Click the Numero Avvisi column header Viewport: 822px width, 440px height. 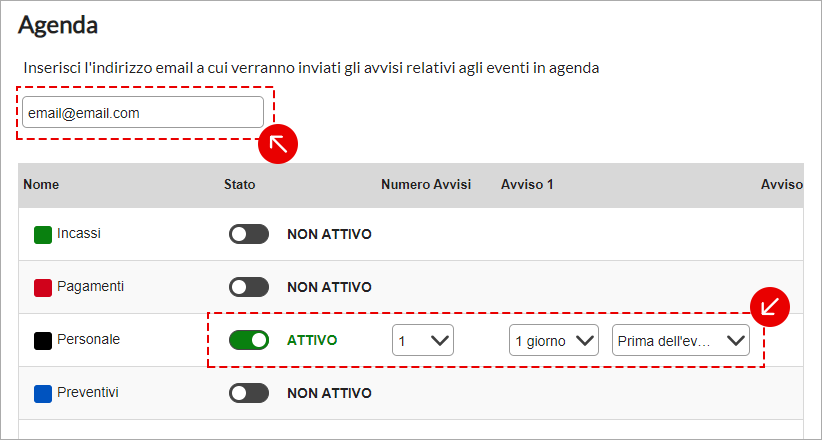click(x=426, y=185)
